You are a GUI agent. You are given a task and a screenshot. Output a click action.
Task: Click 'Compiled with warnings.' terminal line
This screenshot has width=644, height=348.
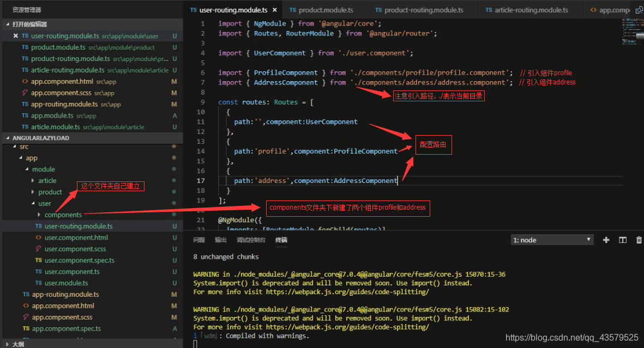[x=267, y=336]
